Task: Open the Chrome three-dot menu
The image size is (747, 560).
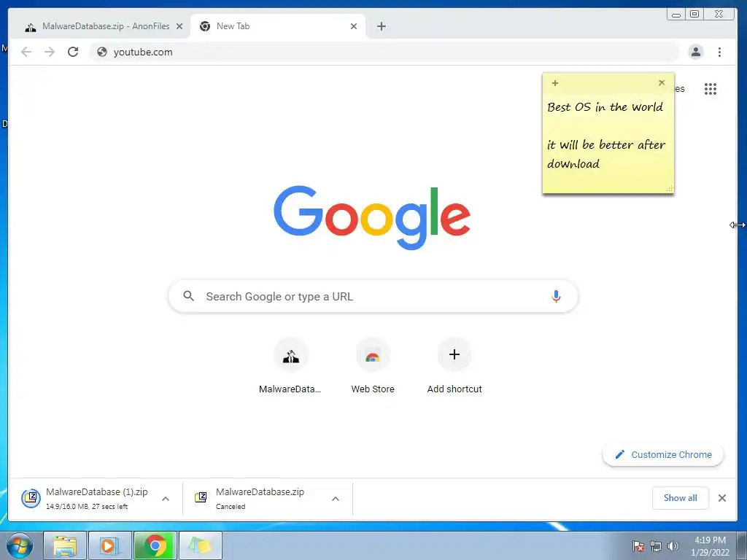Action: (x=719, y=52)
